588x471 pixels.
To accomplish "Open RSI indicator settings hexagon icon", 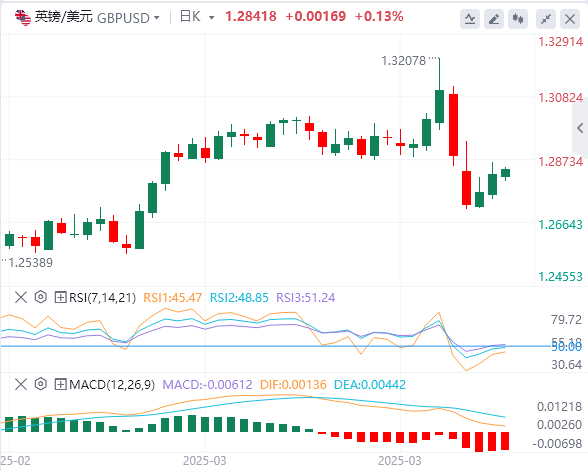I will coord(40,297).
